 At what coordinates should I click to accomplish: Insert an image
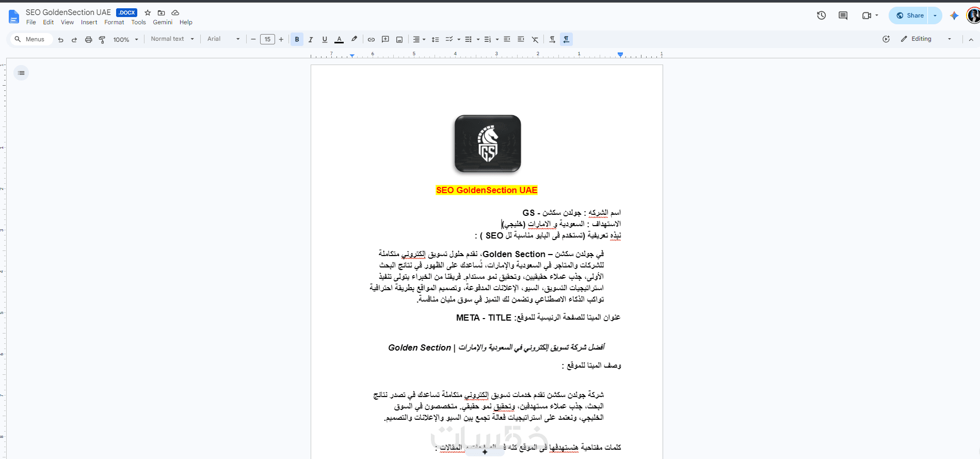click(x=399, y=39)
